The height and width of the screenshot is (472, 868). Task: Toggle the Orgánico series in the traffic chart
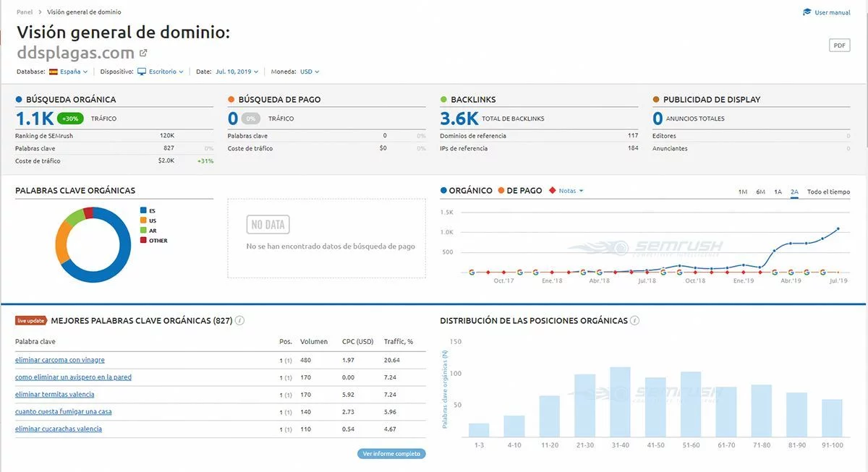click(466, 191)
